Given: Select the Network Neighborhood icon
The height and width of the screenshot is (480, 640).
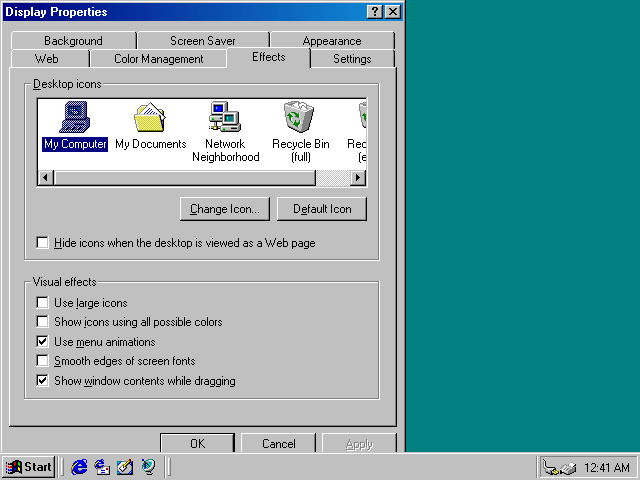Looking at the screenshot, I should (225, 132).
